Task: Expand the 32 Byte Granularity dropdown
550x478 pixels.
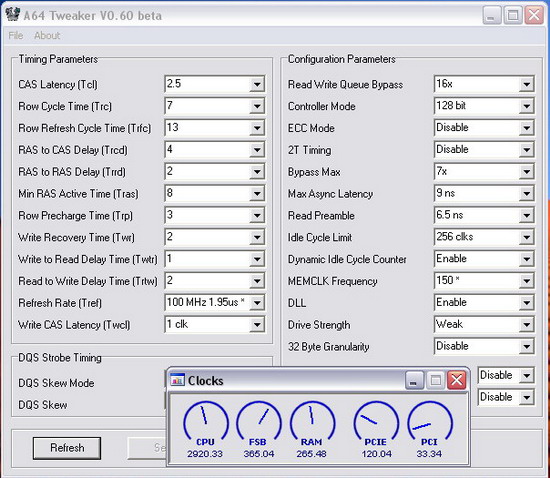Action: coord(526,346)
